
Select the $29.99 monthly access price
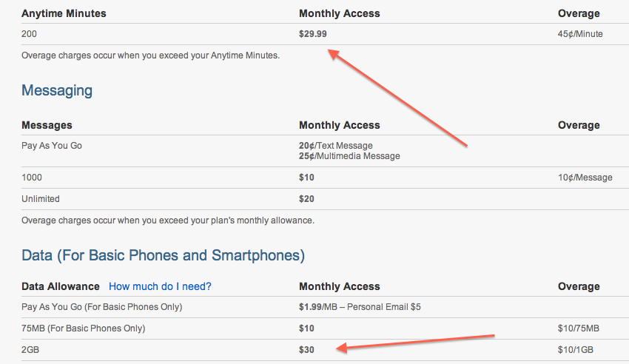click(x=312, y=34)
